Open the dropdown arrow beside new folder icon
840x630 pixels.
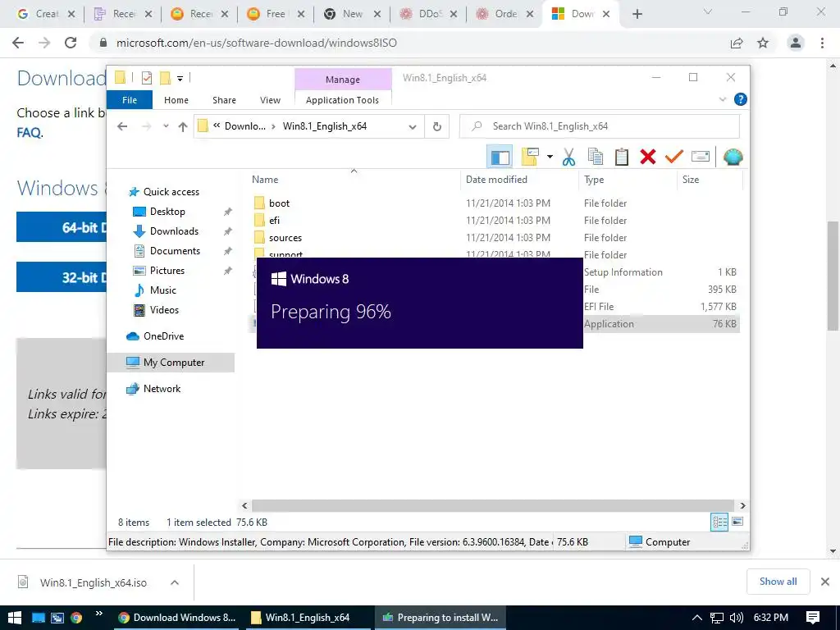[550, 157]
